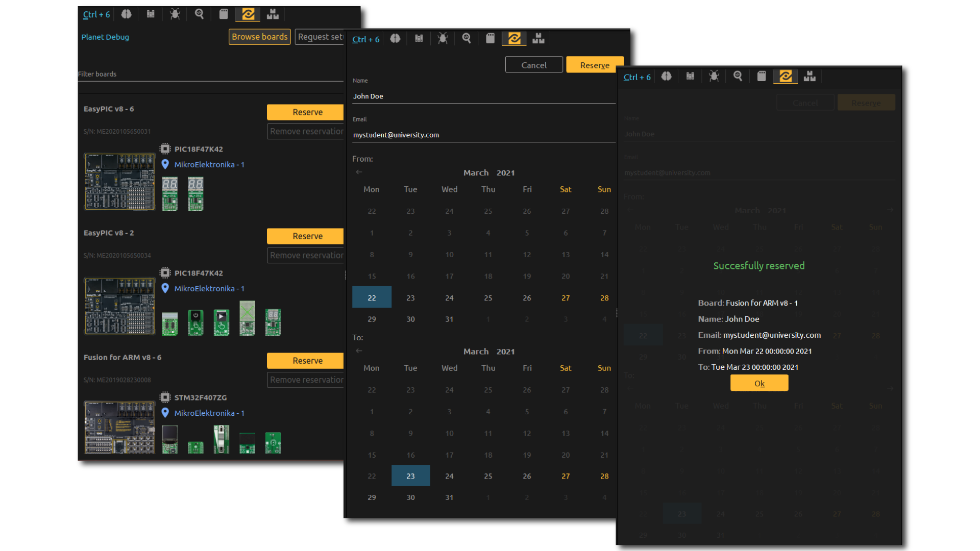Select the Planet Debug icon in the middle window
Viewport: 980px width, 551px height.
[x=514, y=38]
